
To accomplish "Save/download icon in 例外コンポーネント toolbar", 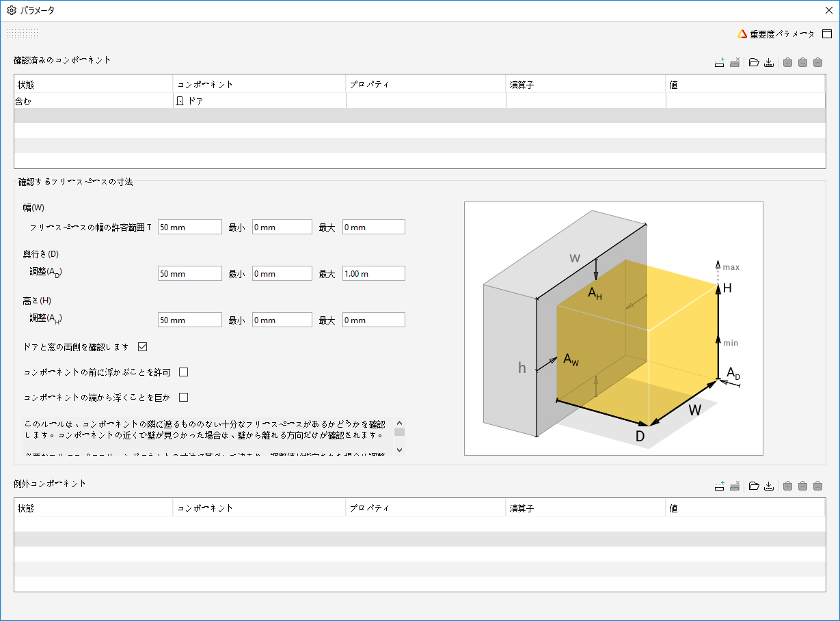I will tap(769, 486).
